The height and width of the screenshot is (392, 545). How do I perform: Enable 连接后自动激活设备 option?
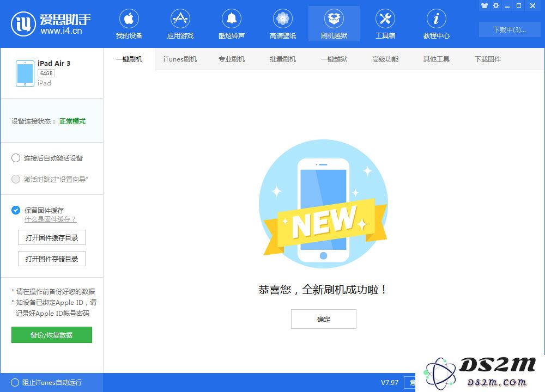[16, 158]
